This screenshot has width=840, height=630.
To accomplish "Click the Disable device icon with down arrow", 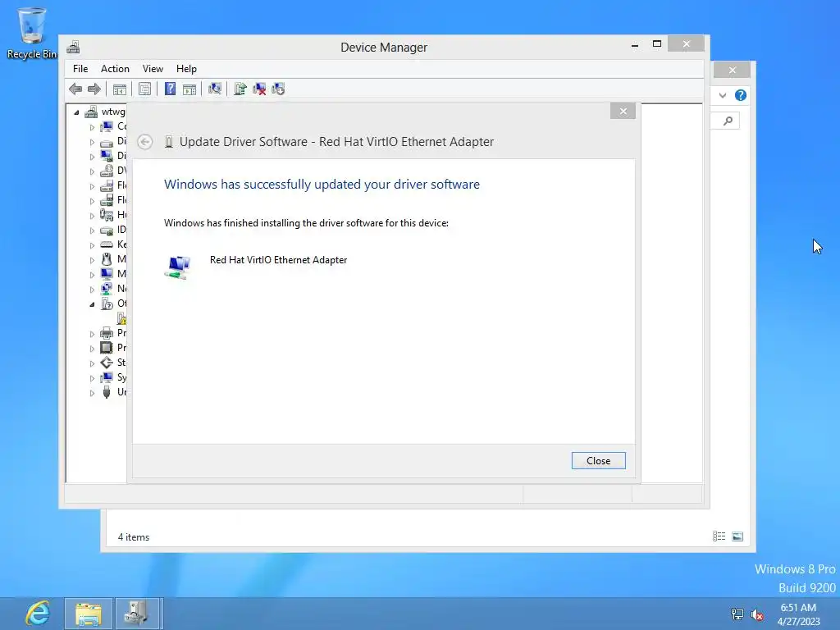I will point(278,89).
